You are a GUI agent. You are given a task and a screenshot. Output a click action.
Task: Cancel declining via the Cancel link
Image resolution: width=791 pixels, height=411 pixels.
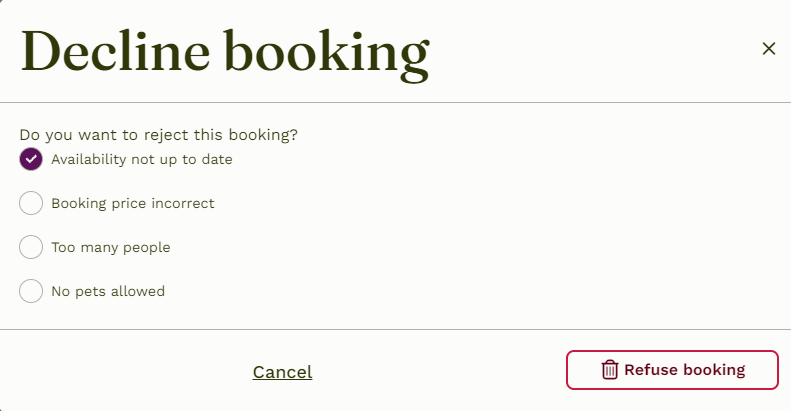[x=282, y=372]
